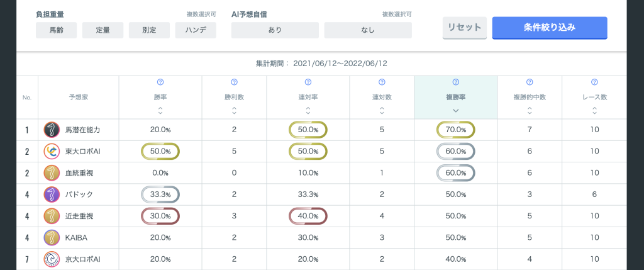
Task: Sort the table by 勝率 arrows
Action: coord(160,110)
